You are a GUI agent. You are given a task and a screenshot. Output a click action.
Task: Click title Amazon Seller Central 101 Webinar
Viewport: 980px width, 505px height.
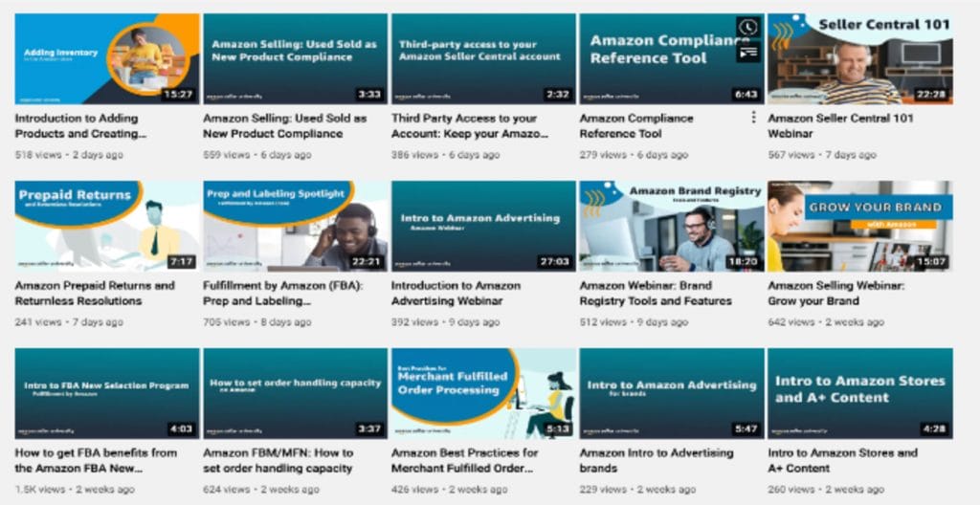[840, 126]
